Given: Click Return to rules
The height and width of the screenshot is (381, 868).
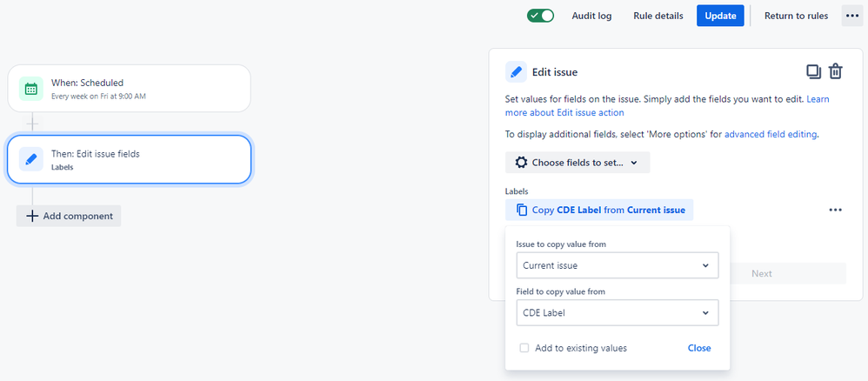Looking at the screenshot, I should pos(796,16).
